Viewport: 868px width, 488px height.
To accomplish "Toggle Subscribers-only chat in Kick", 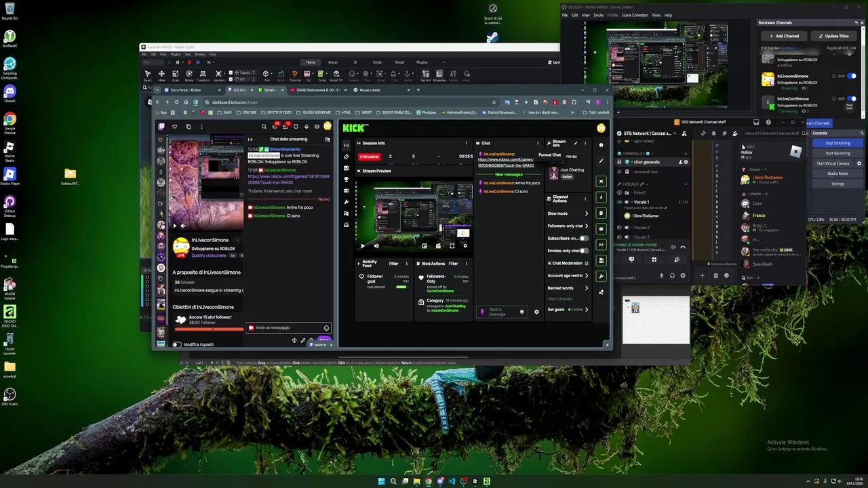I will [584, 239].
